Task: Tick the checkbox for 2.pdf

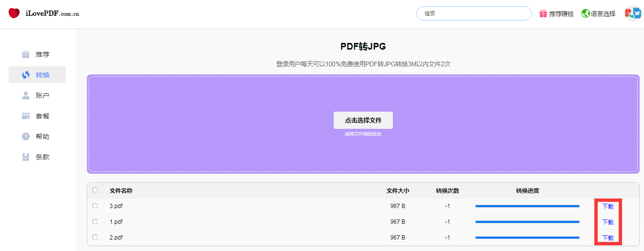Action: tap(95, 237)
